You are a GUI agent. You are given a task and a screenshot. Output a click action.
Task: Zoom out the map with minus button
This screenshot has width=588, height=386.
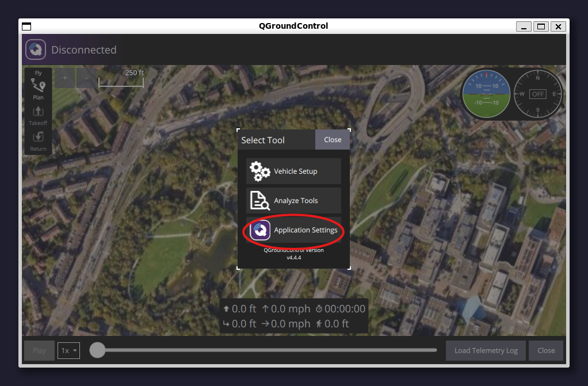point(86,78)
